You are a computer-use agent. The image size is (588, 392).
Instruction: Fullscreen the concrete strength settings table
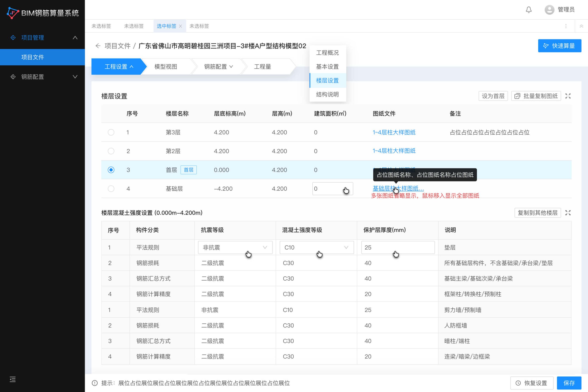pyautogui.click(x=568, y=213)
